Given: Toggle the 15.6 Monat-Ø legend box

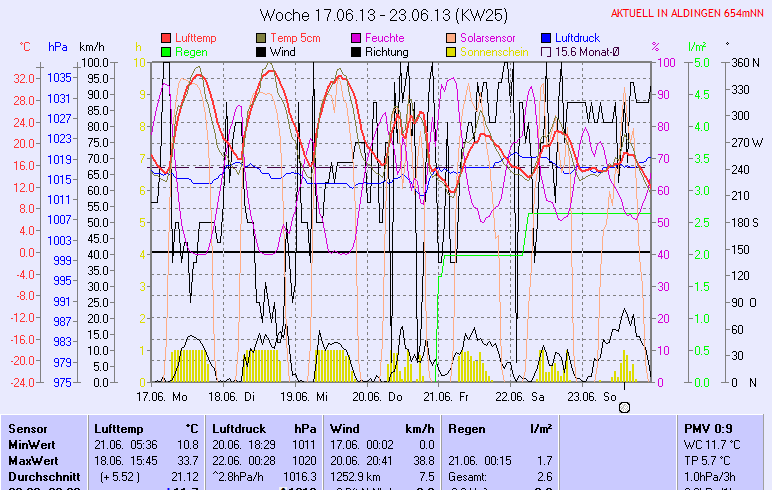Looking at the screenshot, I should (x=546, y=52).
